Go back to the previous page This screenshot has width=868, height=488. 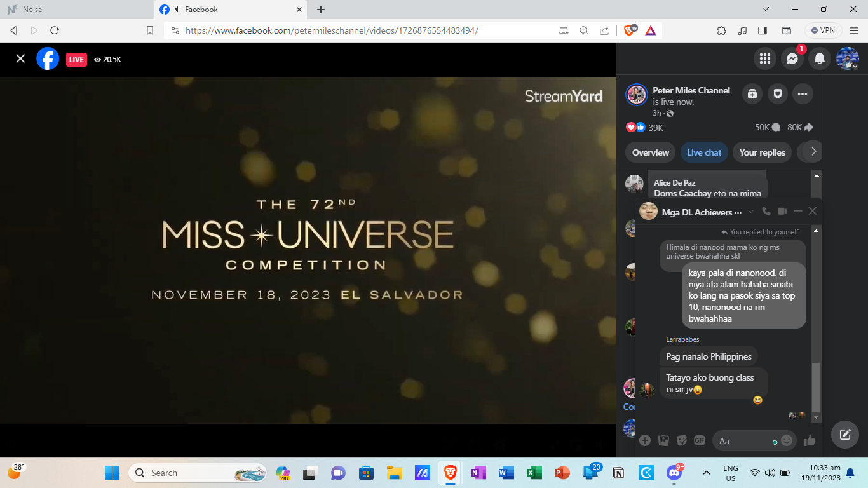[14, 30]
